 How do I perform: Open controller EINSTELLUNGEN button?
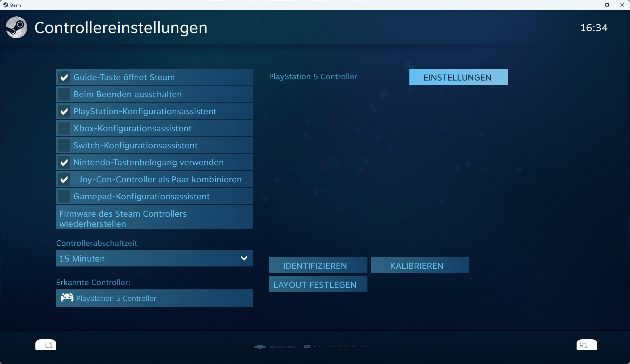tap(458, 77)
